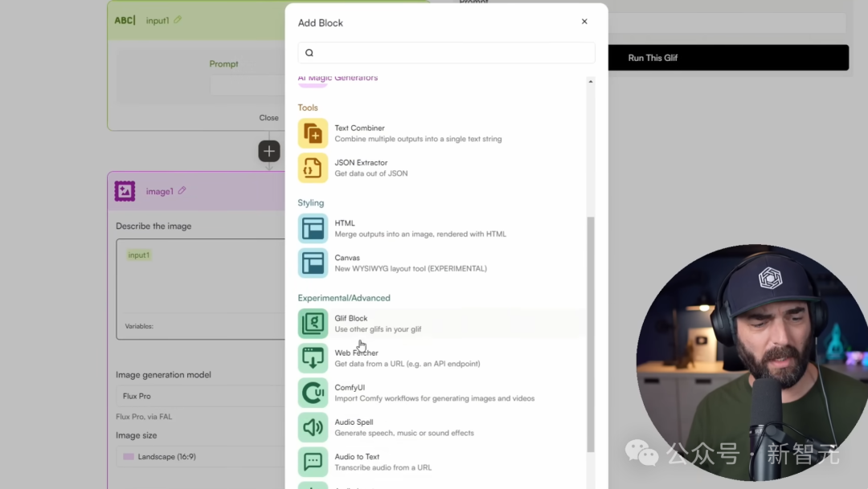
Task: Select the Text Combiner block icon
Action: [x=313, y=133]
